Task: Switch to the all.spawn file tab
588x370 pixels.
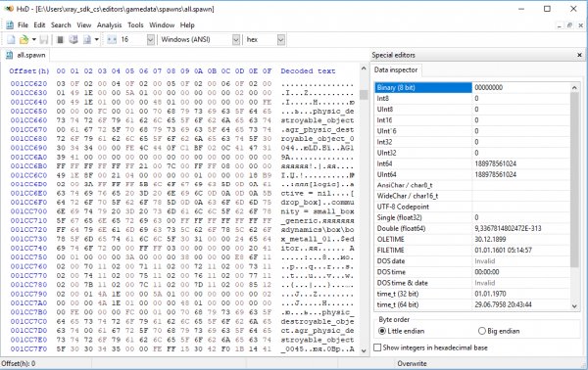Action: click(25, 55)
